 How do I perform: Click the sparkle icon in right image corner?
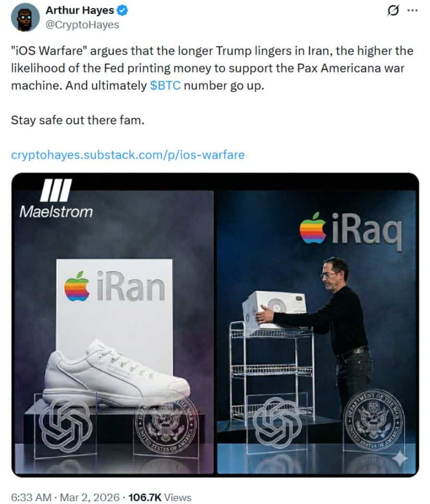400,459
